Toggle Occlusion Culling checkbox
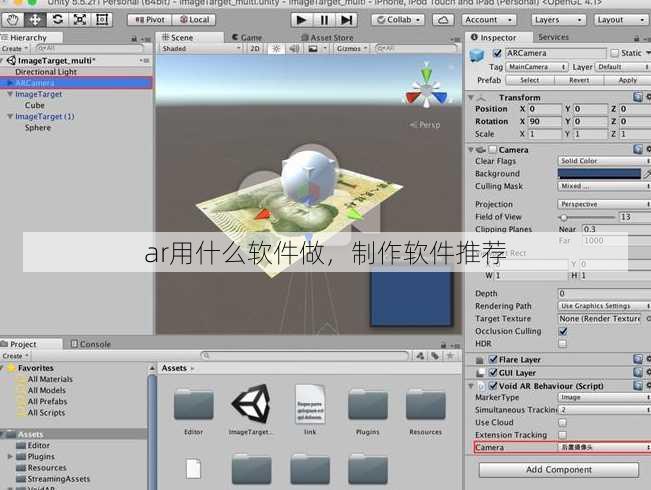 click(563, 331)
